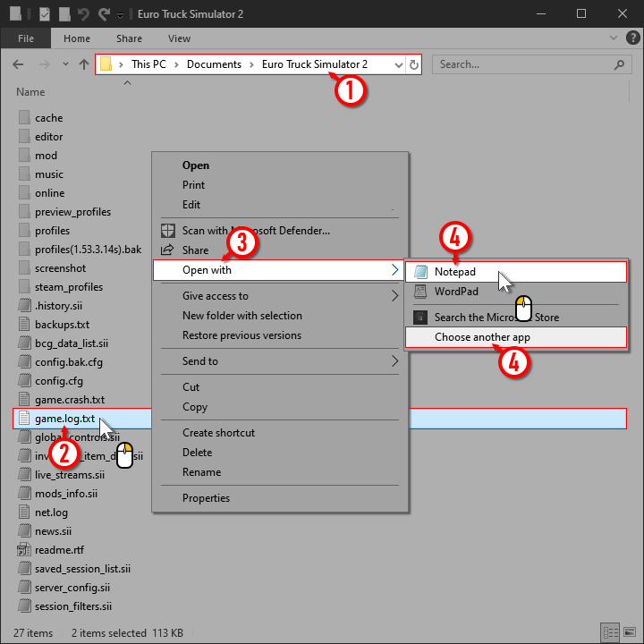Viewport: 644px width, 644px height.
Task: Select the music folder name
Action: [x=49, y=174]
